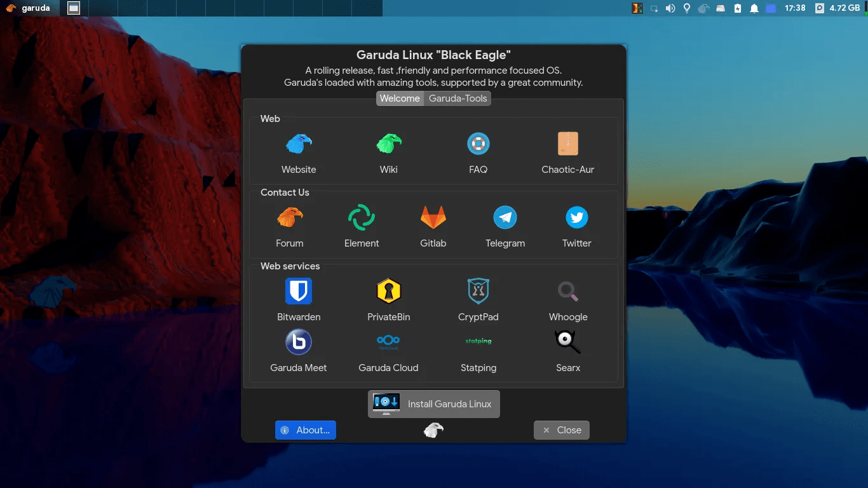
Task: Open the Garuda Website blue eagle icon
Action: click(299, 144)
